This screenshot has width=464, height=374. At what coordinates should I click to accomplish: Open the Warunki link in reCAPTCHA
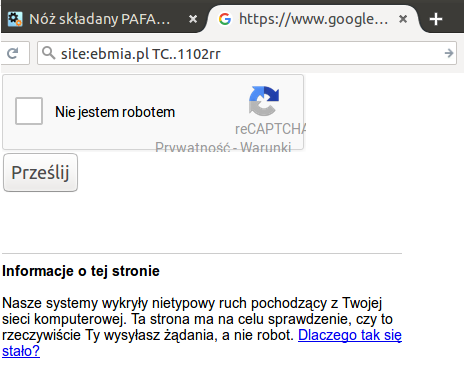click(x=266, y=147)
